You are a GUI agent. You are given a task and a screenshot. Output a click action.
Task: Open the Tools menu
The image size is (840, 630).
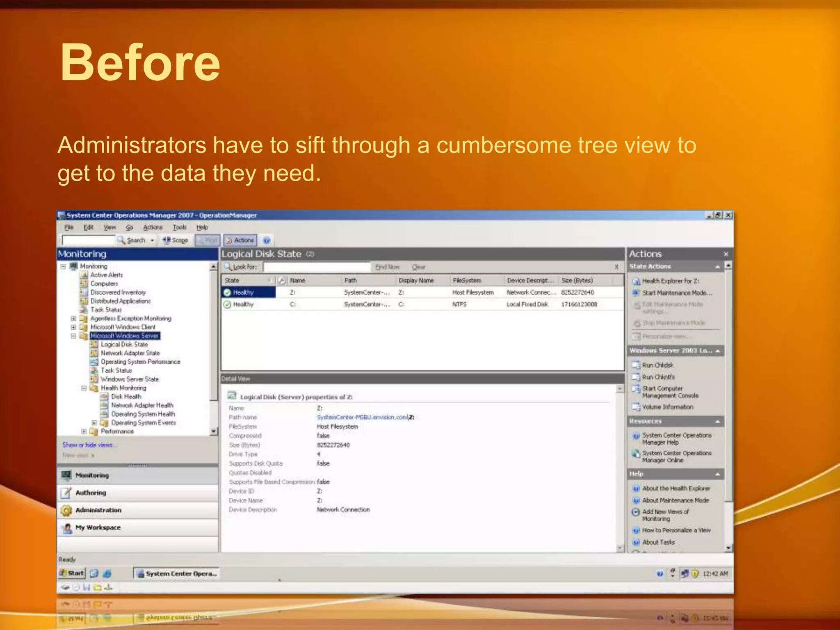[x=179, y=227]
